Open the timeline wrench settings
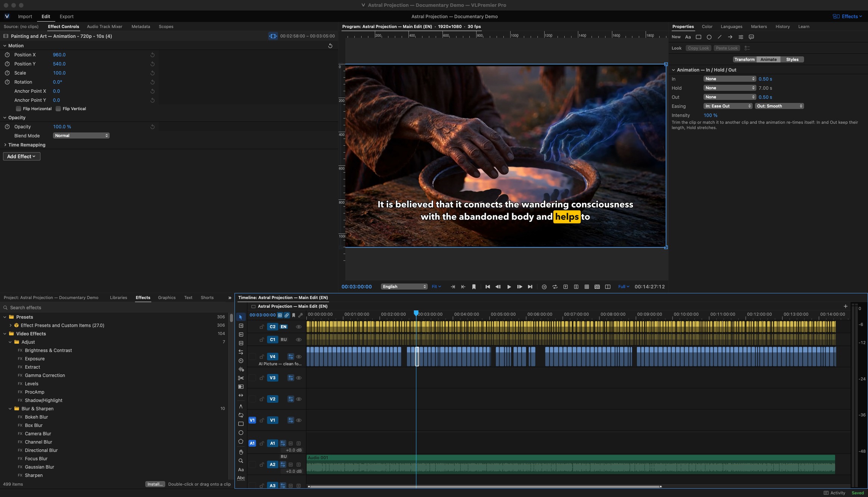 pos(301,315)
